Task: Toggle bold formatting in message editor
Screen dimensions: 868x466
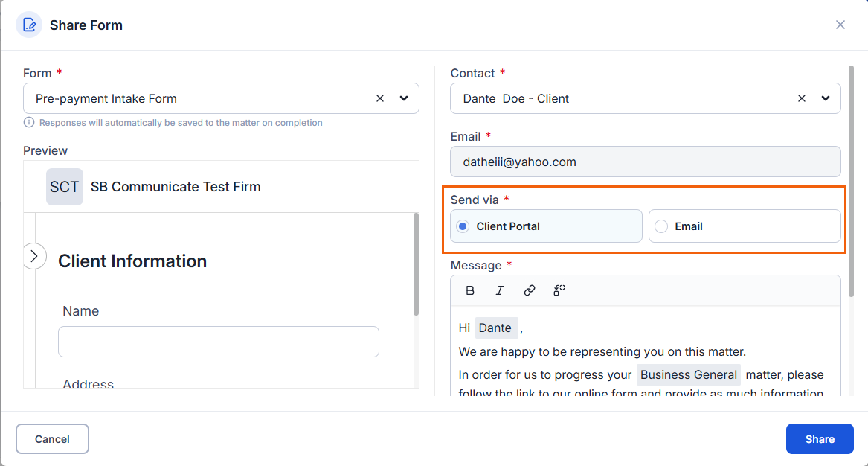Action: click(470, 291)
